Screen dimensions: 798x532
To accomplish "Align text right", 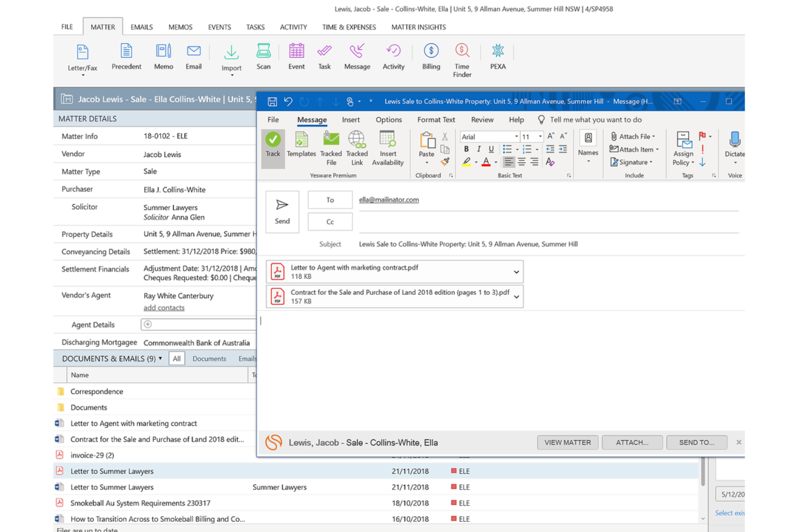I will tap(534, 162).
